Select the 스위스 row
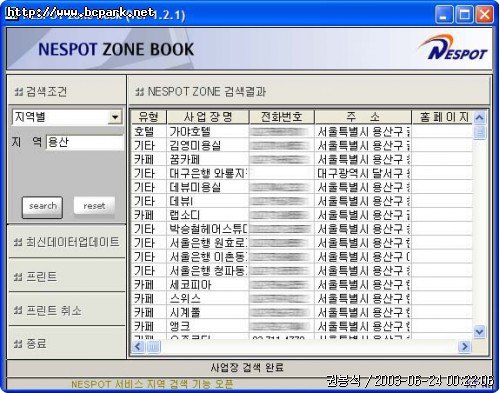 click(x=302, y=298)
